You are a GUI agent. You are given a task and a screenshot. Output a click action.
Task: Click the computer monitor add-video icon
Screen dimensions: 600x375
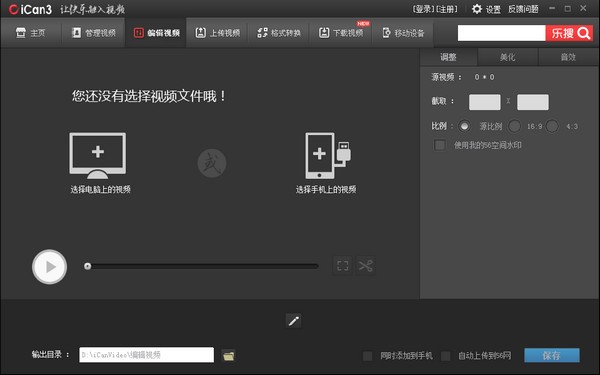(x=98, y=155)
